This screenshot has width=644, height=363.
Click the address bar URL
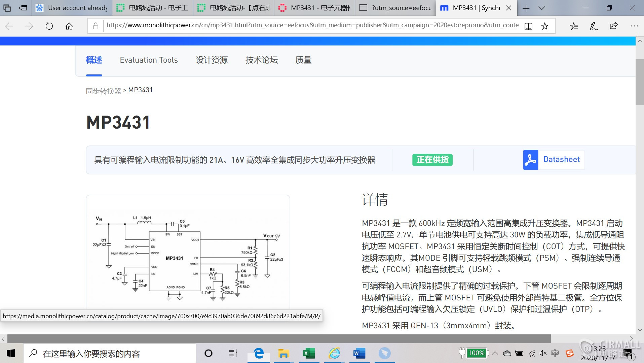(x=312, y=25)
